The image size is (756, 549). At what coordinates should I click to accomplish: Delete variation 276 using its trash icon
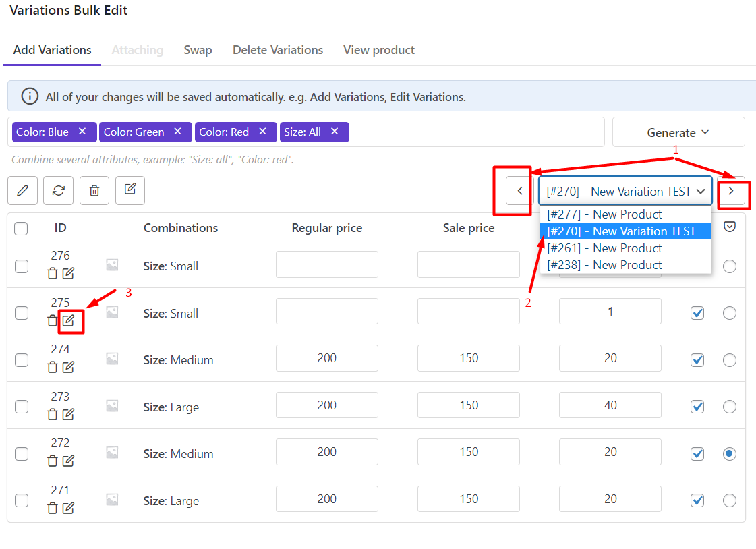click(53, 273)
